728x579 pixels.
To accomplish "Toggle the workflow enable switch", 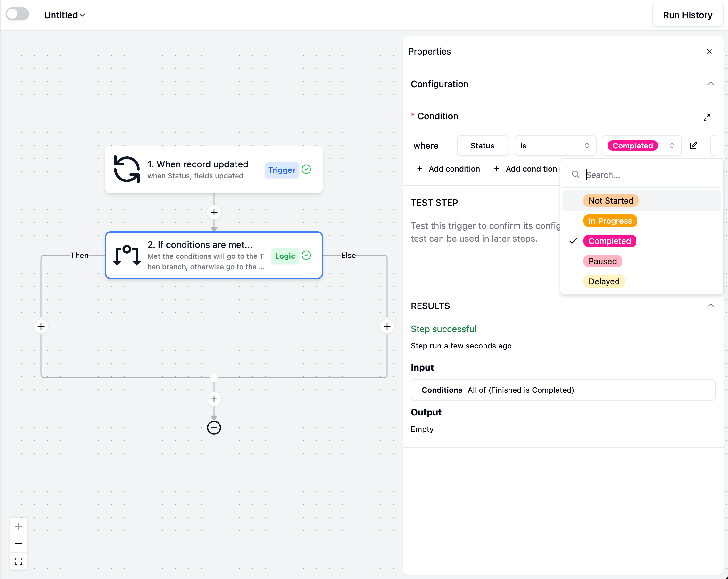I will coord(17,14).
